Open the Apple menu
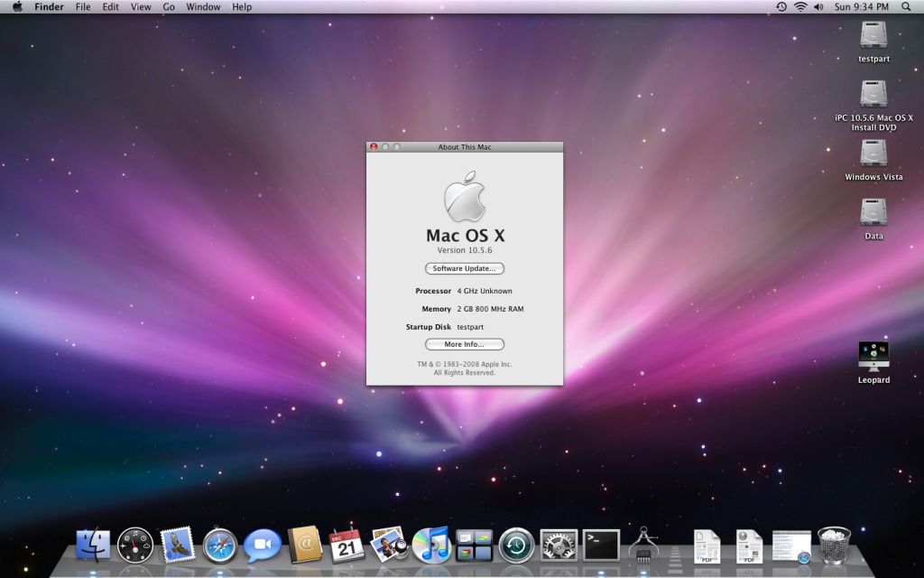The width and height of the screenshot is (924, 578). (18, 6)
